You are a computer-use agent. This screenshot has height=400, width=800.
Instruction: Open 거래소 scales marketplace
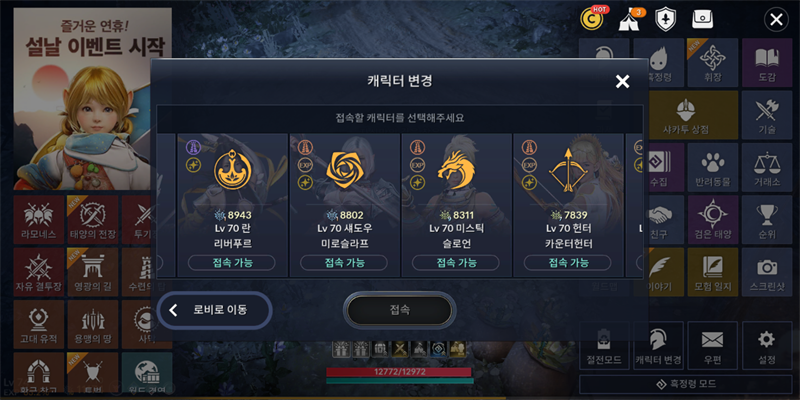(x=767, y=168)
